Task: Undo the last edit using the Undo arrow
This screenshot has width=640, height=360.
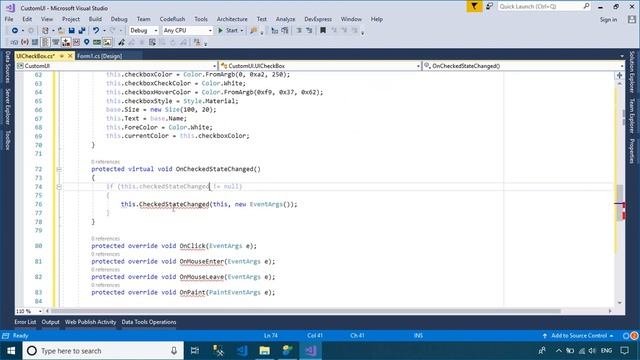Action: pyautogui.click(x=96, y=31)
